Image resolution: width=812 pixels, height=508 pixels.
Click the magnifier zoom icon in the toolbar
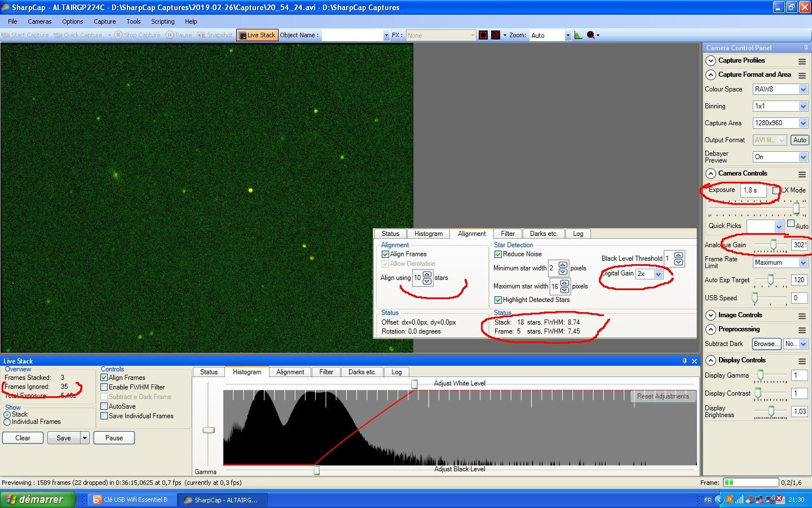(x=591, y=35)
